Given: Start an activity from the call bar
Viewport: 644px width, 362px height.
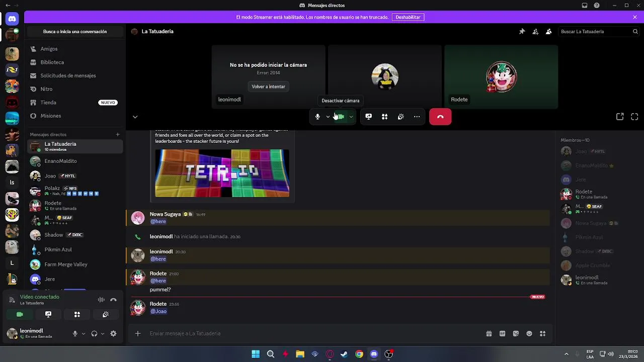Looking at the screenshot, I should click(x=385, y=117).
